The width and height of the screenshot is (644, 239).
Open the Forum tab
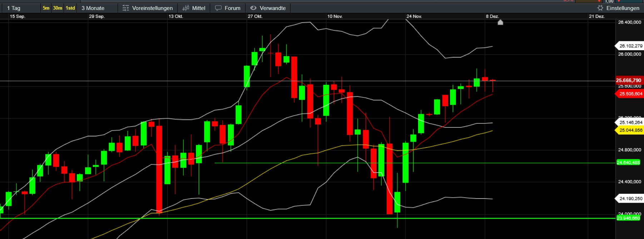click(228, 8)
